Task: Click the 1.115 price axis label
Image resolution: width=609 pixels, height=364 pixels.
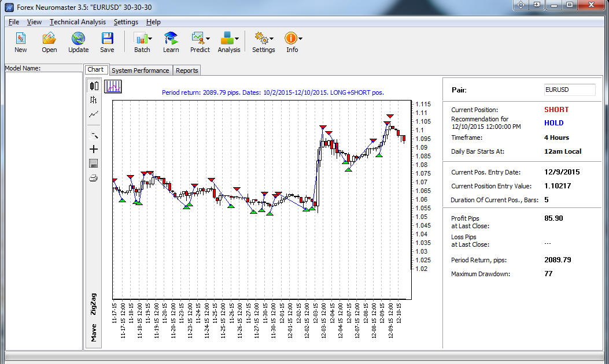Action: tap(423, 105)
